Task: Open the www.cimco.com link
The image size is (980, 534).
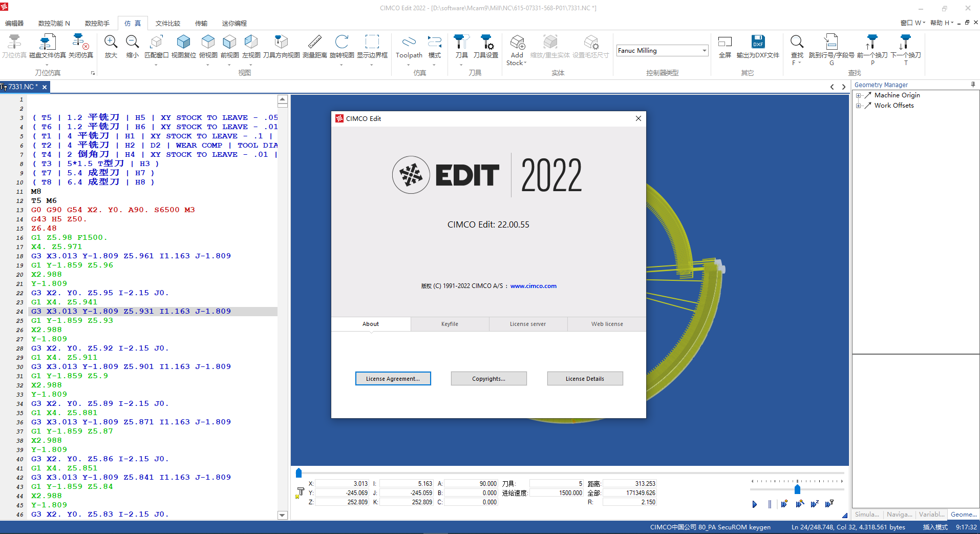Action: (x=533, y=286)
